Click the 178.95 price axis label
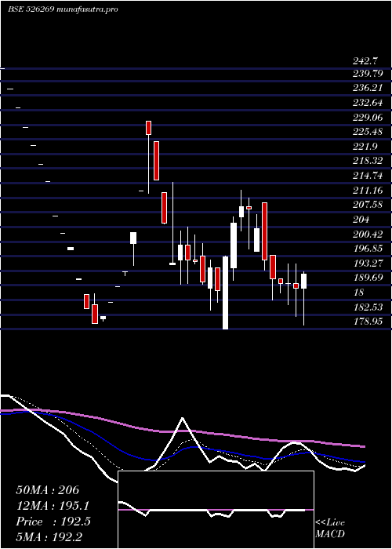The image size is (392, 549). pos(368,322)
